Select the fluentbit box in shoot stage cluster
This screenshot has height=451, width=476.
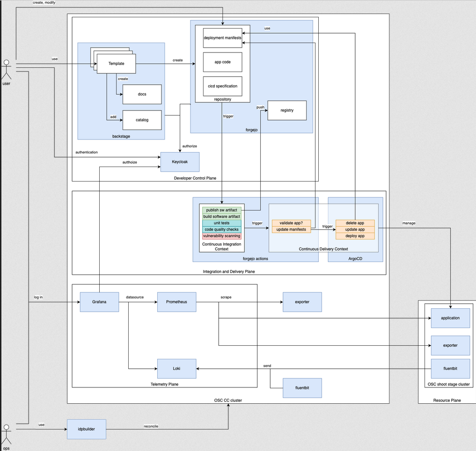pos(450,369)
